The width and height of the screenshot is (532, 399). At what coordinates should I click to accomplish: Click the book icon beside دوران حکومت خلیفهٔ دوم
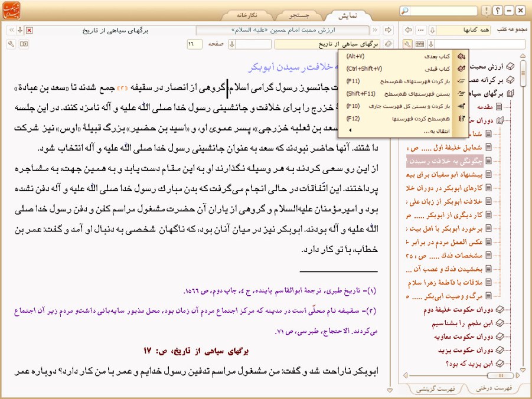[x=500, y=310]
